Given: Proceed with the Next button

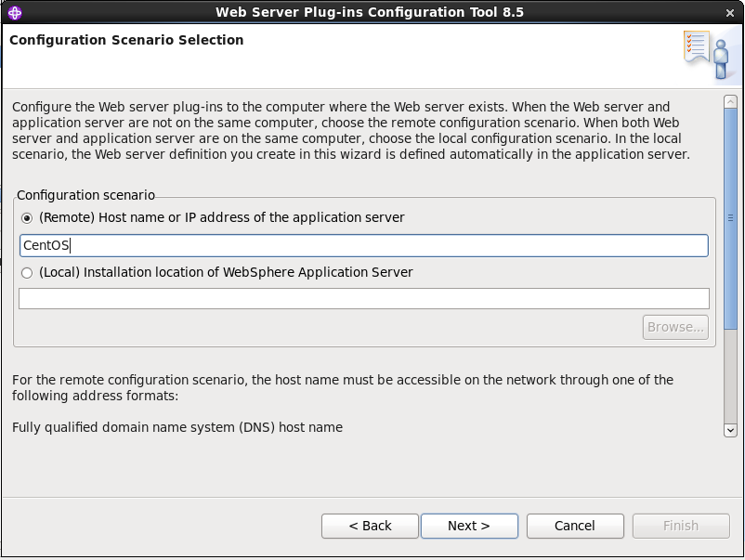Looking at the screenshot, I should tap(469, 526).
